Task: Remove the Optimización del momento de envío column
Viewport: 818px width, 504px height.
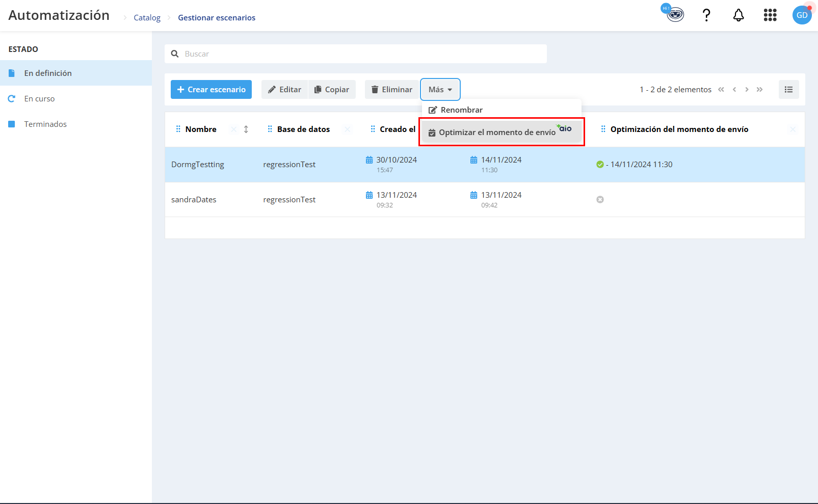Action: click(793, 129)
